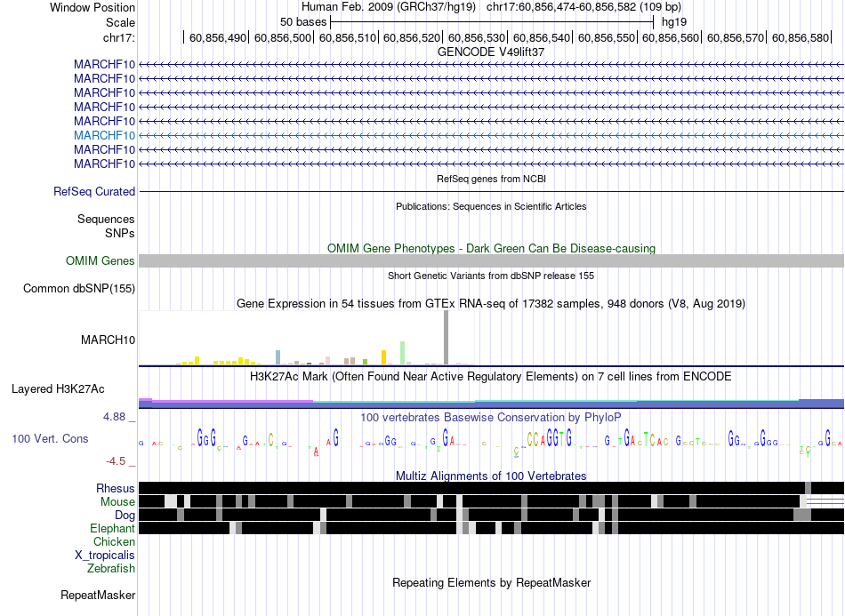This screenshot has width=845, height=616.
Task: Click the Chicken species label
Action: click(114, 541)
